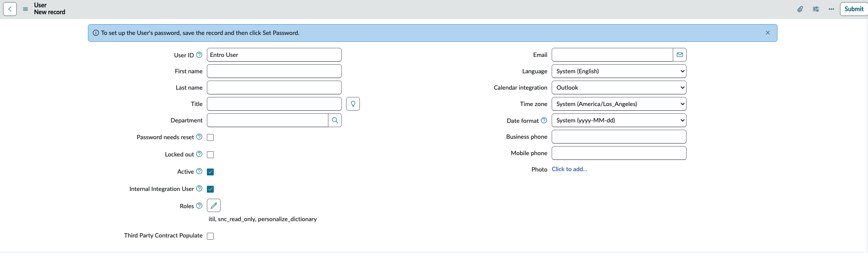Click the help icon beside Date format

544,120
